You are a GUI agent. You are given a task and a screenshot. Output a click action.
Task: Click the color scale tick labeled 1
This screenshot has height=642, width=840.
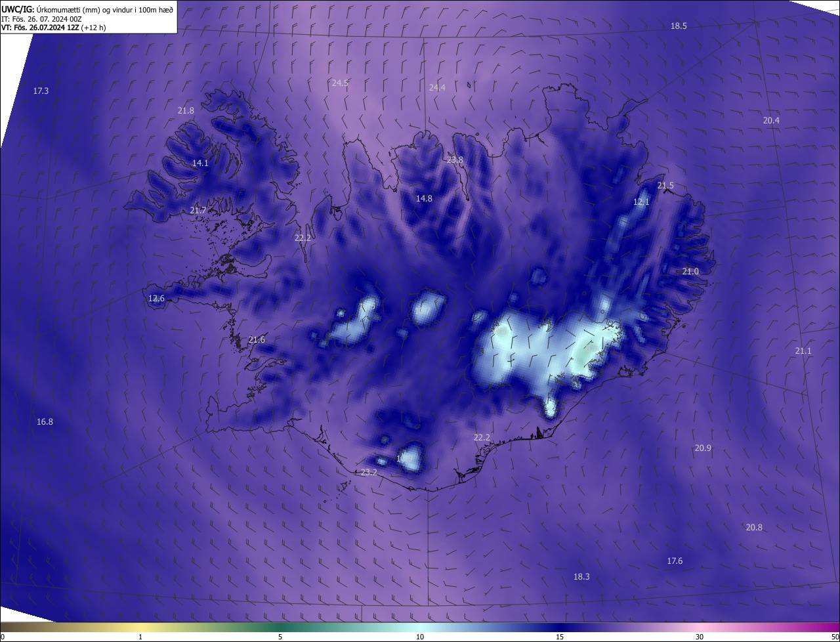tap(140, 637)
